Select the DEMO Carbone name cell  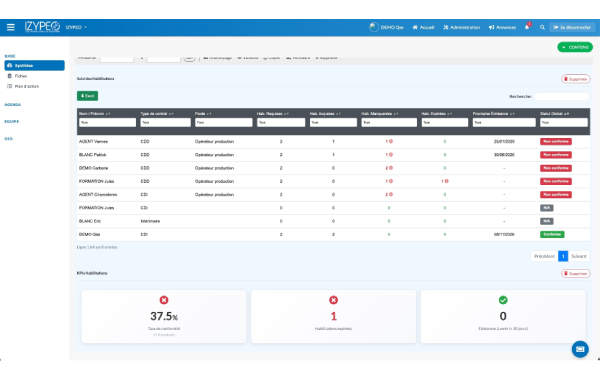93,168
